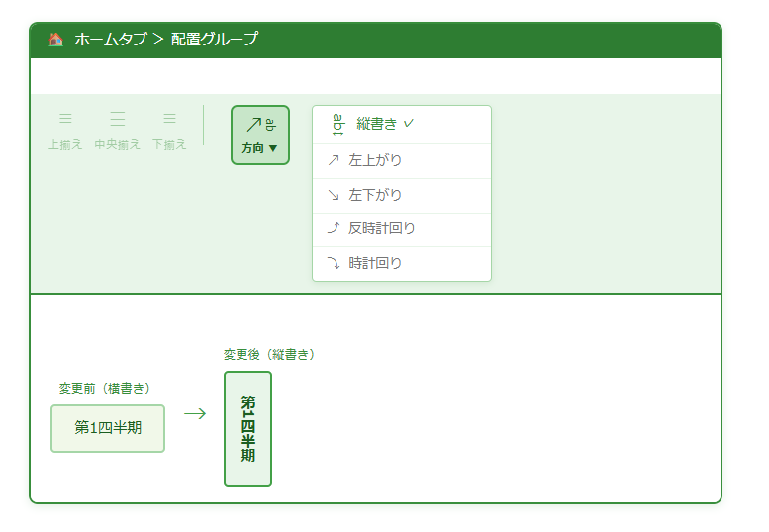Click the down-right arrow icon beside 左下がり

333,195
